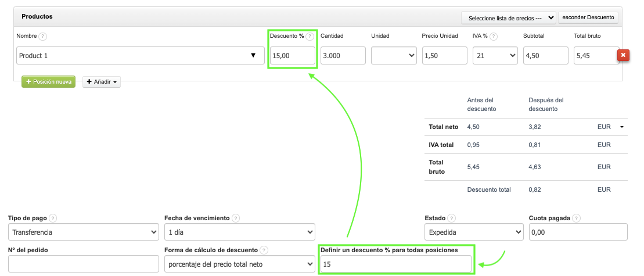The width and height of the screenshot is (644, 276).
Task: Open the Fecha de vencimiento dropdown
Action: (239, 232)
